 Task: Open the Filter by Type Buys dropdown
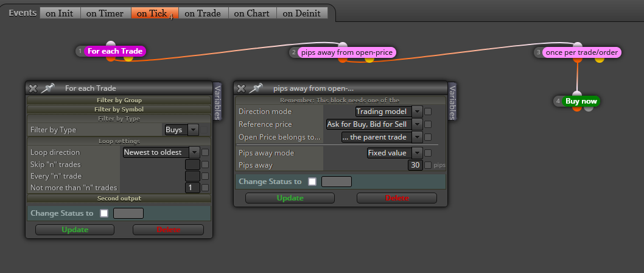181,130
